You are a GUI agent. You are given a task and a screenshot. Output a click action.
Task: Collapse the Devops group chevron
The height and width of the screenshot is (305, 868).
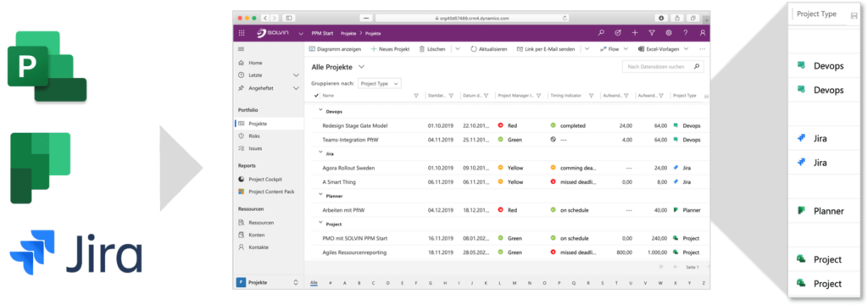(320, 110)
